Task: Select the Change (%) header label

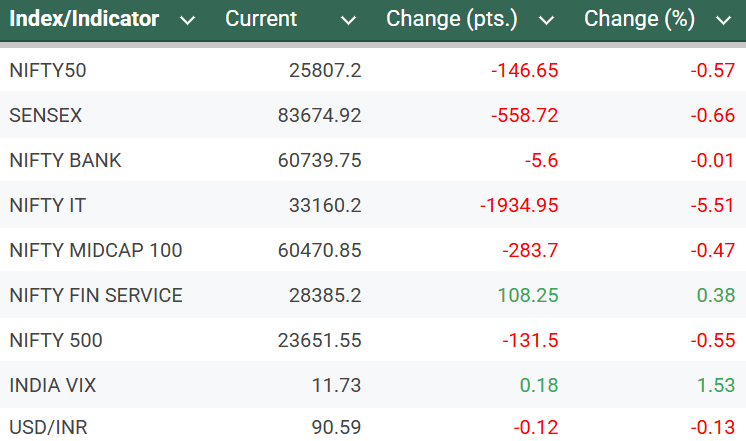Action: [639, 19]
